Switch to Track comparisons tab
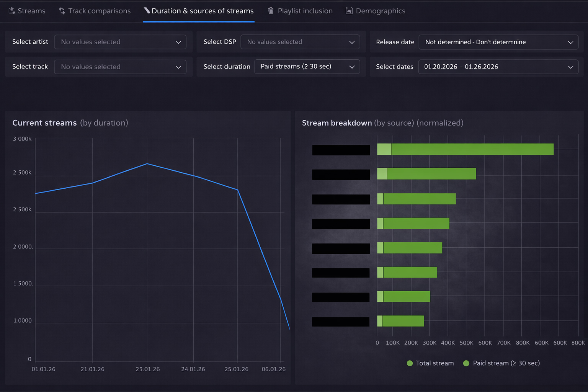 coord(95,11)
